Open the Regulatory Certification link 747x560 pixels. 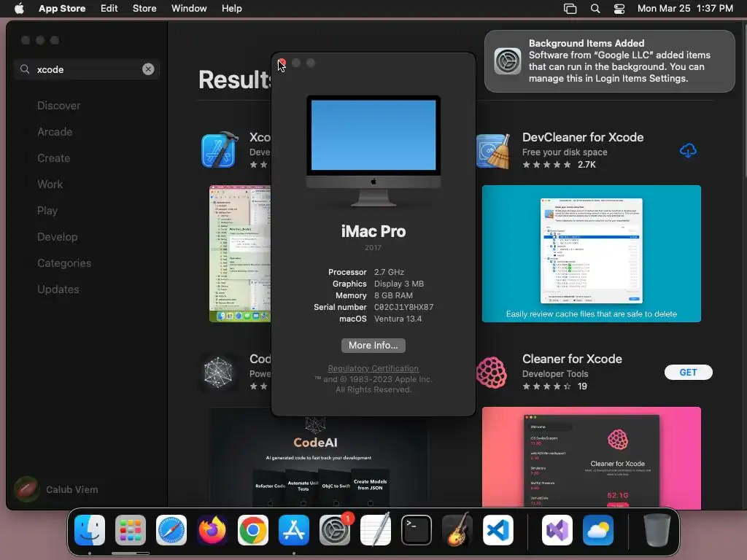[x=373, y=368]
